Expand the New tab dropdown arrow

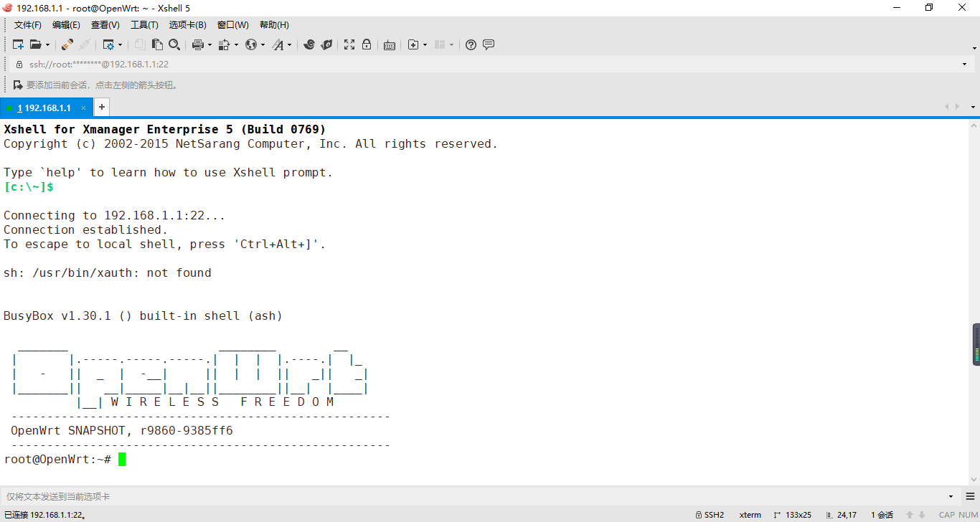tap(425, 44)
